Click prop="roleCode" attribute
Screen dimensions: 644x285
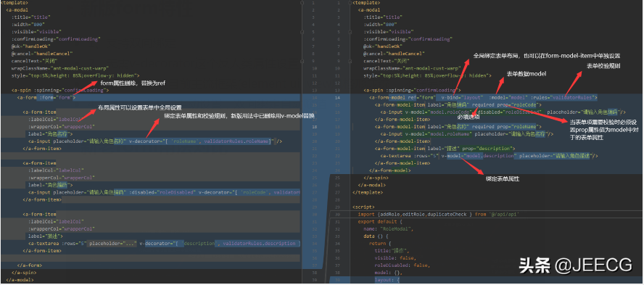(517, 104)
